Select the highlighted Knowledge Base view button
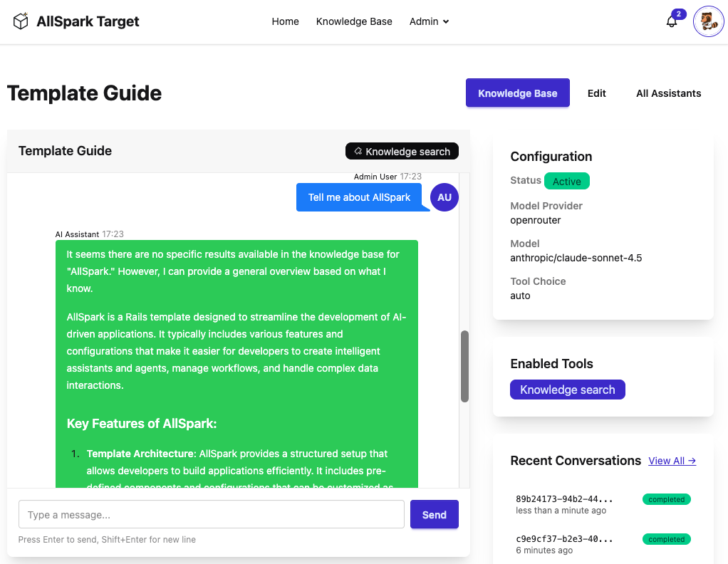Image resolution: width=728 pixels, height=564 pixels. (x=517, y=93)
